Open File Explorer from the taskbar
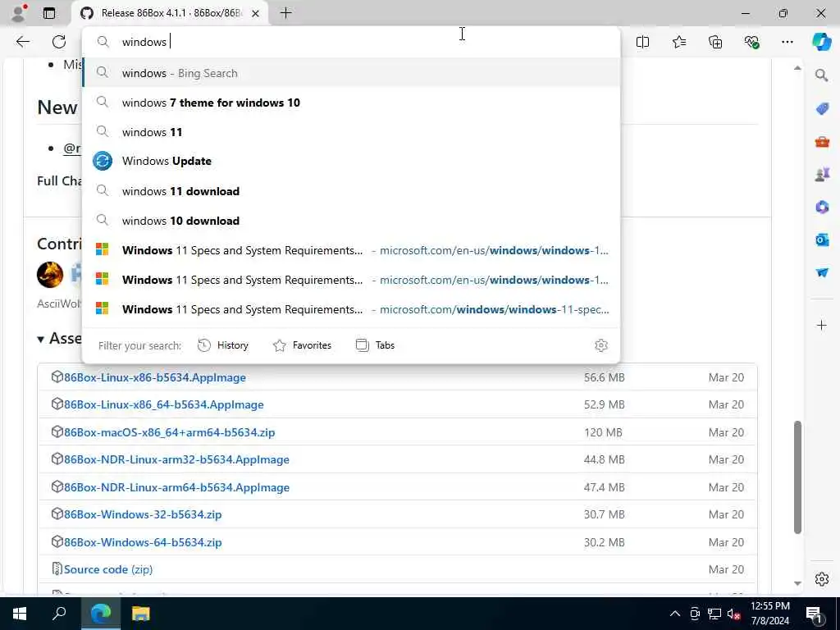Screen dimensions: 840x630 (x=140, y=614)
